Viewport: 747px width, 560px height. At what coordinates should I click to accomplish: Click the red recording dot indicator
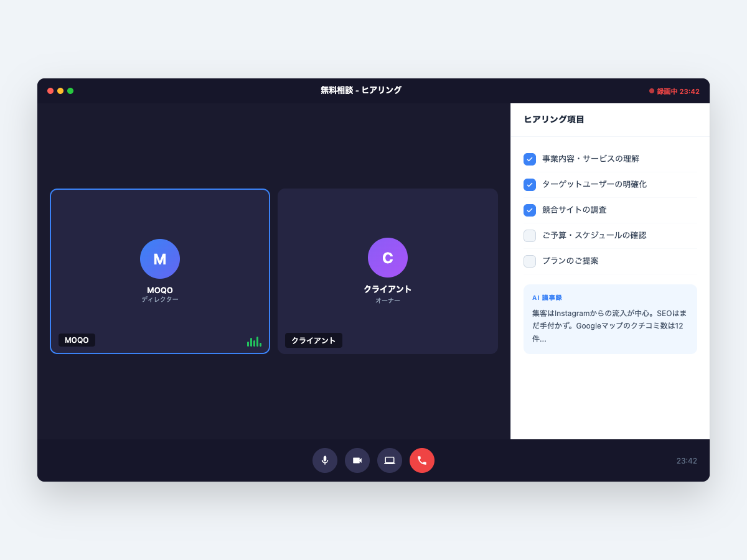coord(652,91)
